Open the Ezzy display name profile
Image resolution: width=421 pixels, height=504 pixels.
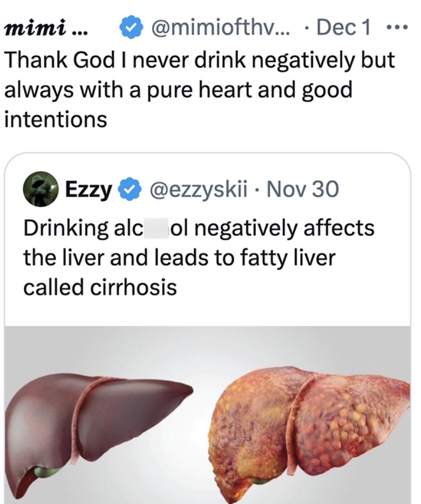[88, 190]
